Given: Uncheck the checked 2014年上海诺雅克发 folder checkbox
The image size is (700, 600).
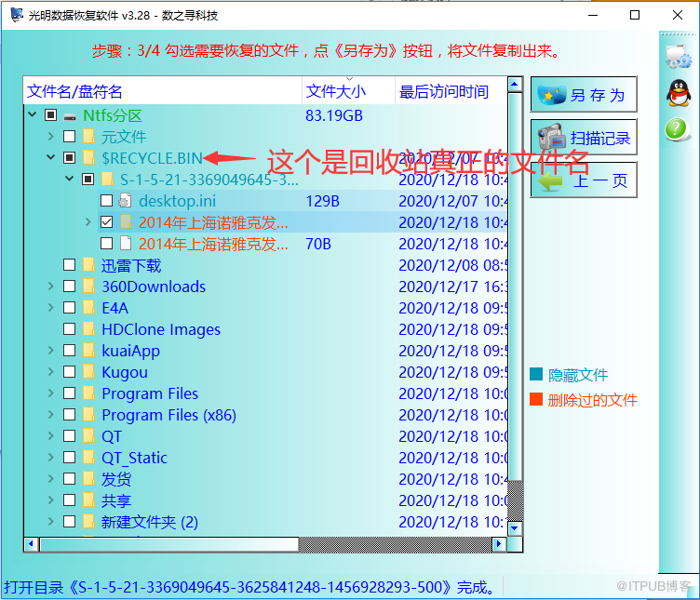Looking at the screenshot, I should pos(106,222).
